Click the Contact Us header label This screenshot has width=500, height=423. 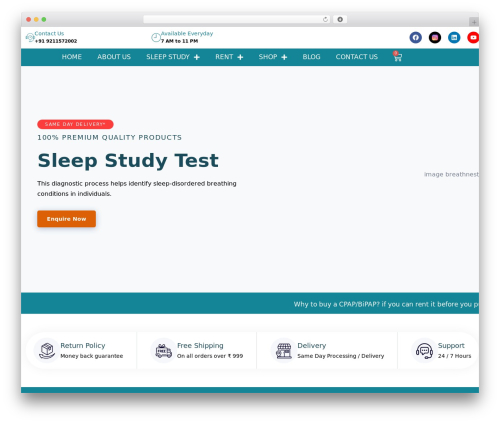coord(49,33)
